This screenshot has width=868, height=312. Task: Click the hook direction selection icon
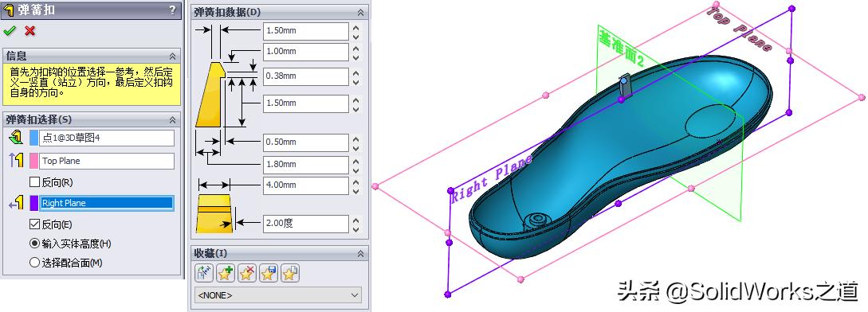(x=16, y=203)
